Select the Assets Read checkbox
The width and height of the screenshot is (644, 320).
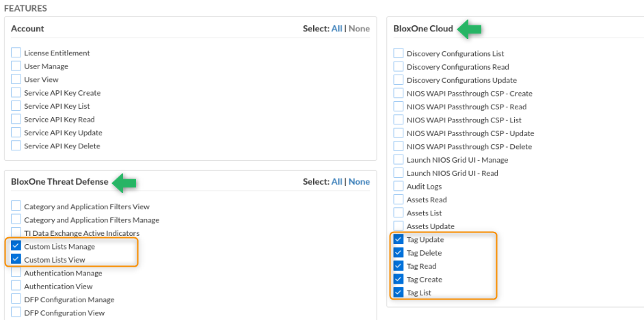pos(399,200)
